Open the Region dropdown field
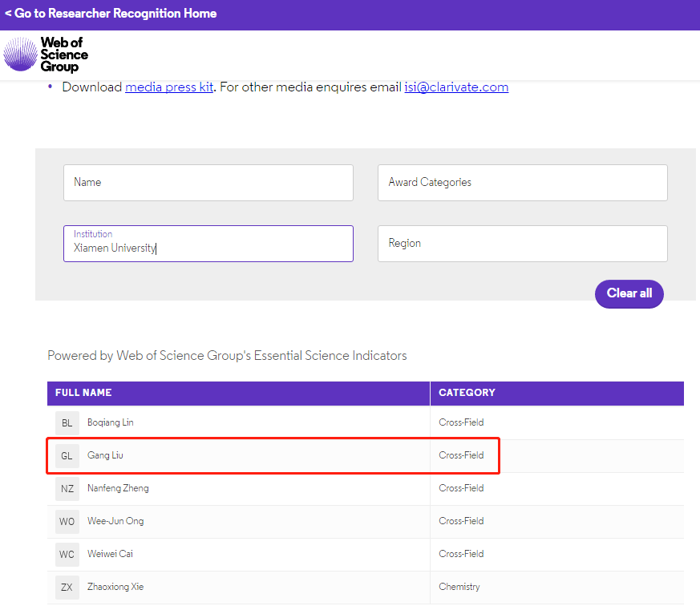700x606 pixels. (x=522, y=244)
